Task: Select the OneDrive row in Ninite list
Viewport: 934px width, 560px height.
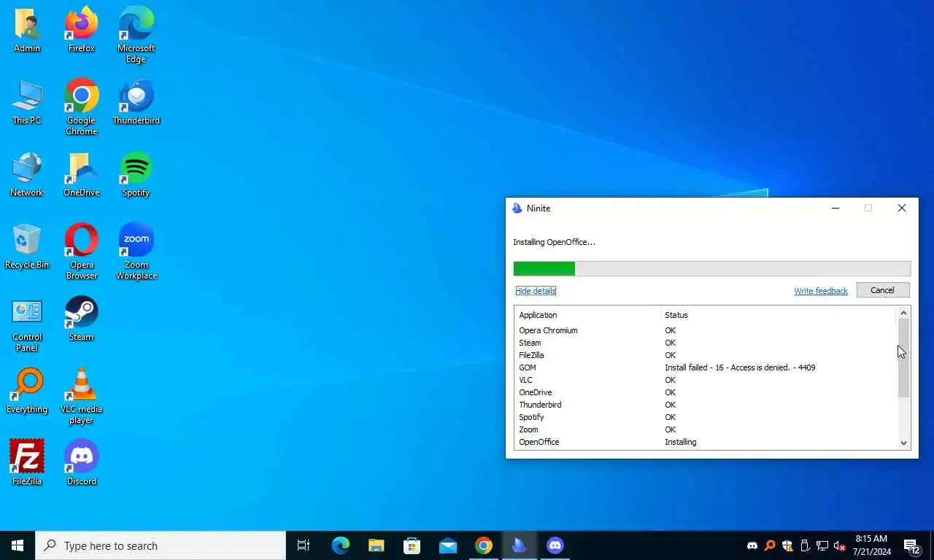Action: [706, 392]
